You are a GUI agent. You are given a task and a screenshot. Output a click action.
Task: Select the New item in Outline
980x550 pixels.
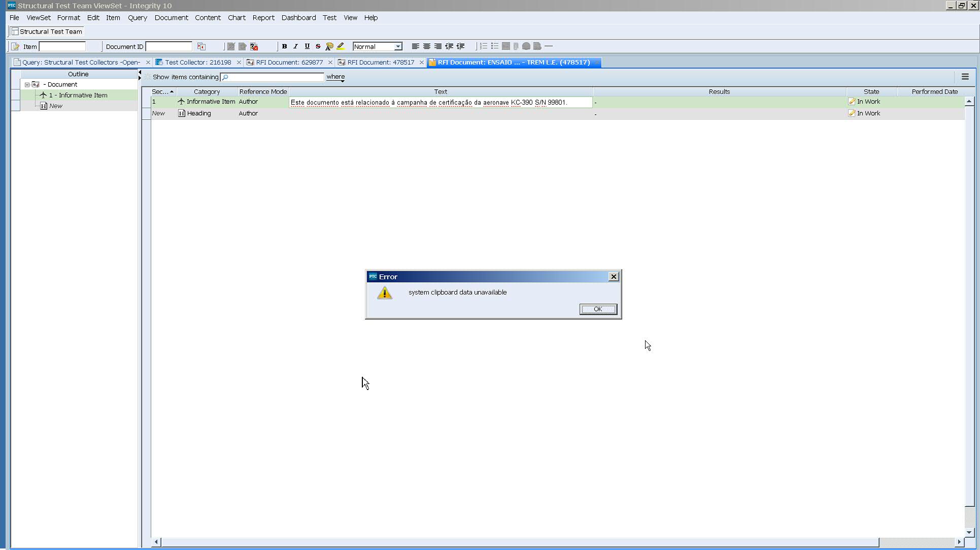click(56, 106)
